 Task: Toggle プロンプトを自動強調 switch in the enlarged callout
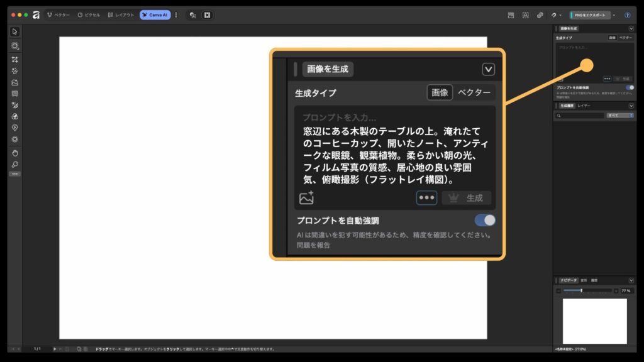pos(484,220)
